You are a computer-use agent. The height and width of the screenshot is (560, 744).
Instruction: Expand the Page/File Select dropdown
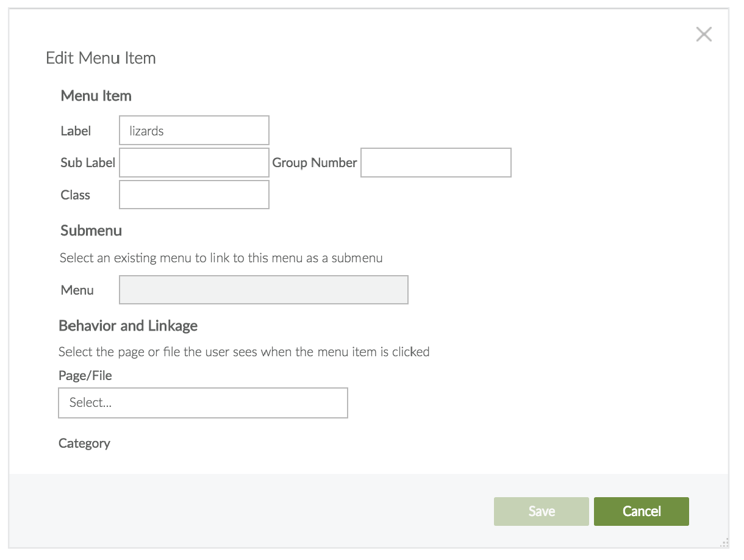tap(202, 403)
